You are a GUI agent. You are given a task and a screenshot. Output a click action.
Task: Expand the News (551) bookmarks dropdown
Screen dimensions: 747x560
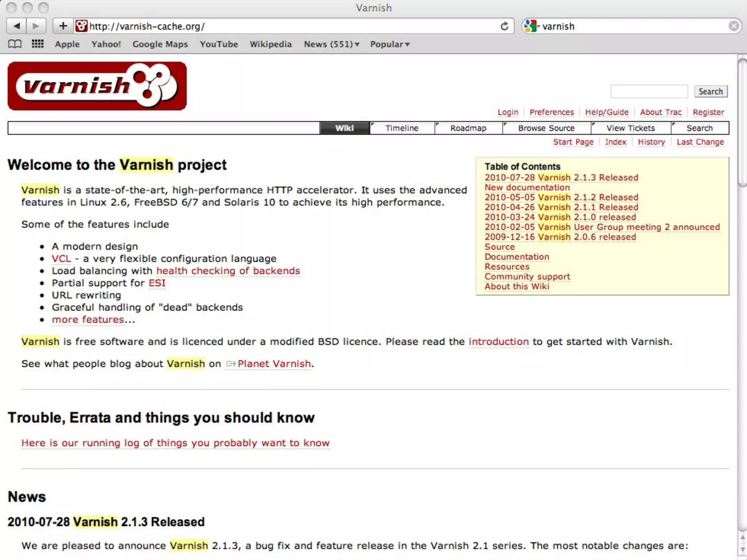[x=332, y=44]
